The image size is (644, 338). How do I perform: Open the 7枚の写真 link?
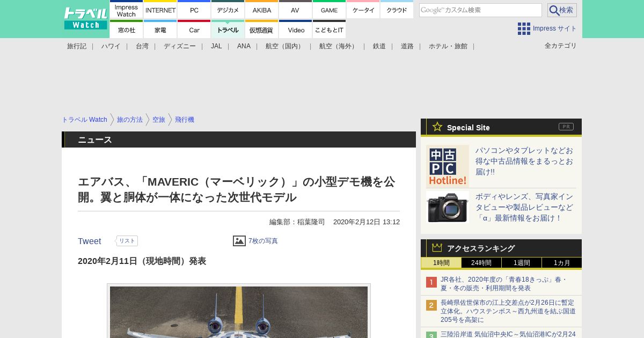[x=263, y=241]
